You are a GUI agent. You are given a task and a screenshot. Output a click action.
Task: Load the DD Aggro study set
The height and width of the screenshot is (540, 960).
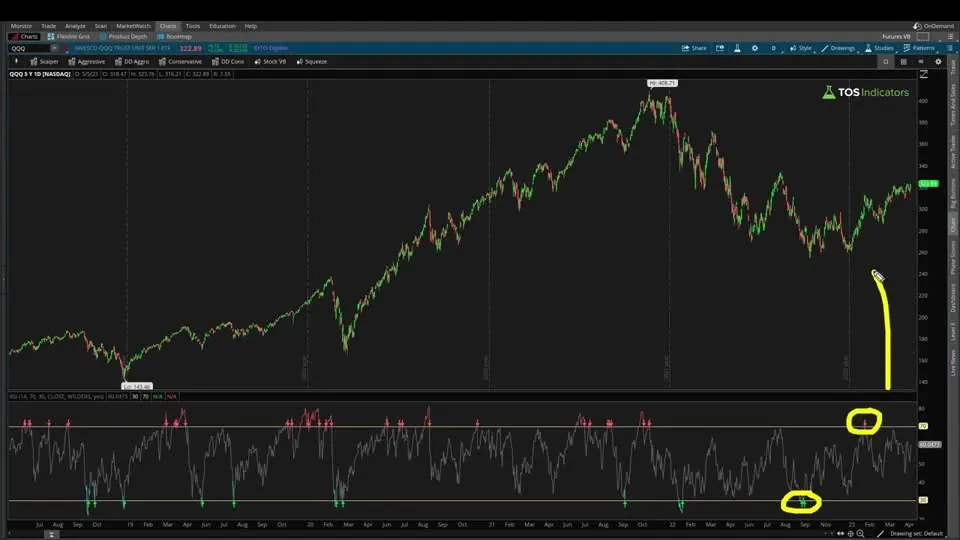click(x=132, y=62)
